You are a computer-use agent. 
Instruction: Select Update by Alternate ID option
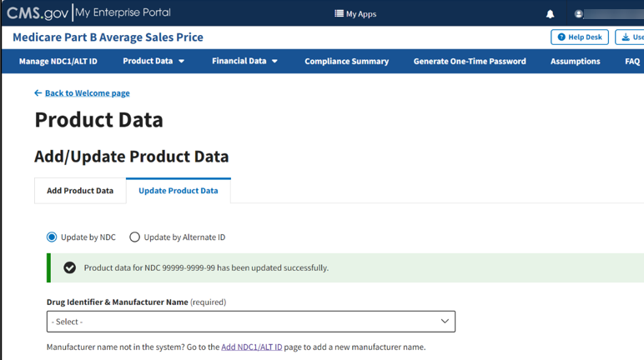pos(134,237)
